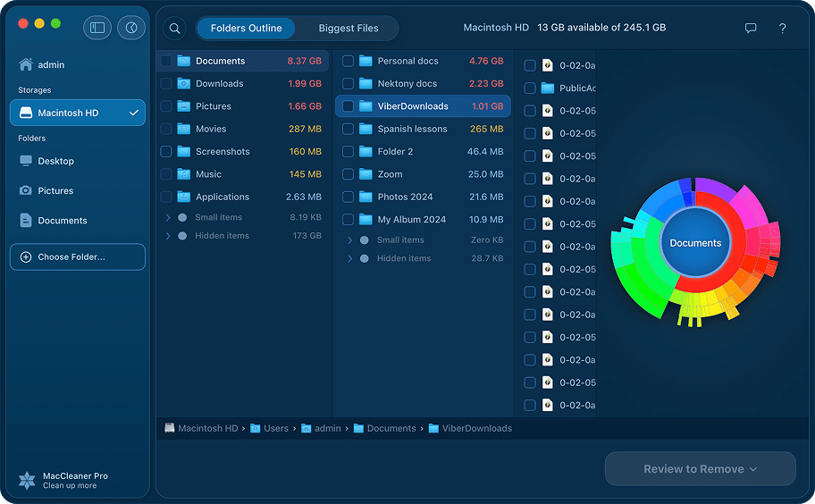The width and height of the screenshot is (815, 504).
Task: Click the magnifying glass search icon
Action: [x=175, y=29]
